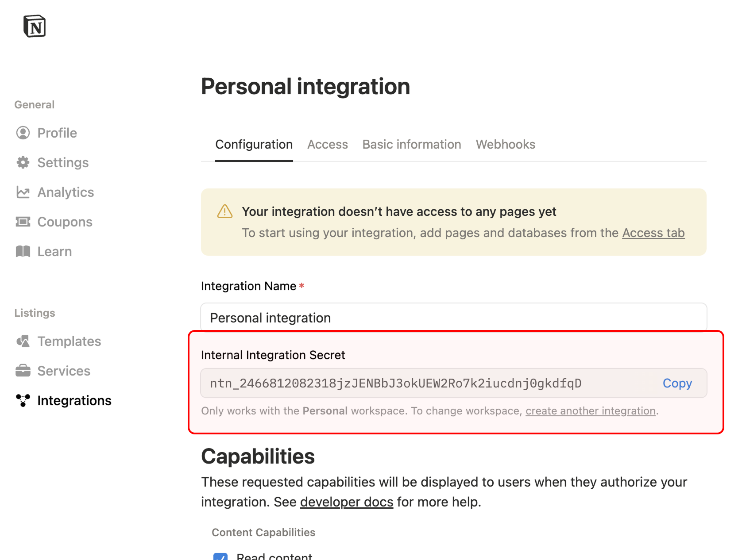Click the warning triangle in the yellow banner
742x560 pixels.
tap(224, 211)
